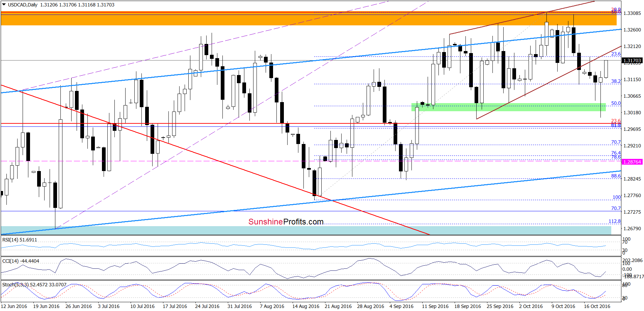Select the 38.2 Fibonacci level label
This screenshot has height=311, width=644.
point(616,81)
